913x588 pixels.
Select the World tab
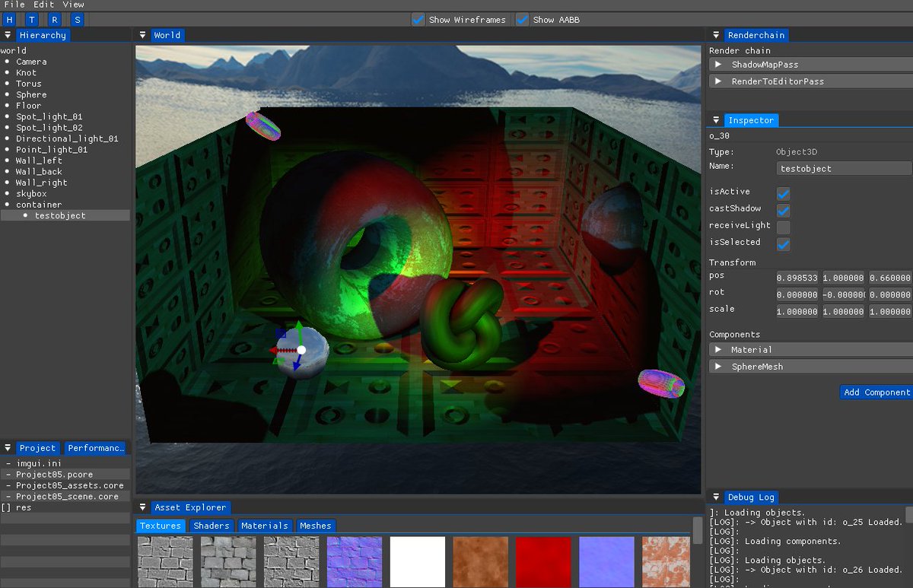(167, 35)
